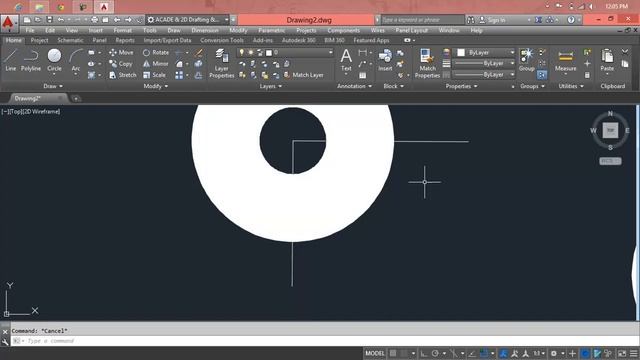The image size is (640, 360).
Task: Activate the Copy command
Action: pos(120,64)
